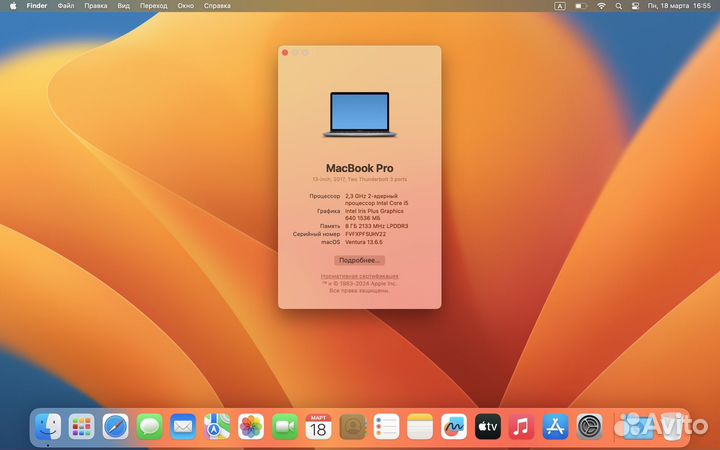Click the date and time display
The width and height of the screenshot is (720, 450).
pos(679,6)
